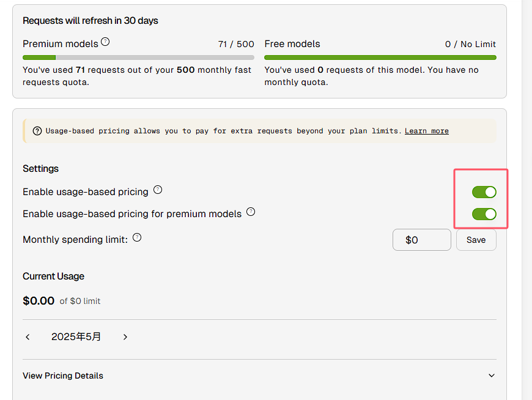
Task: Open help icon next to Enable usage-based pricing
Action: click(x=158, y=190)
